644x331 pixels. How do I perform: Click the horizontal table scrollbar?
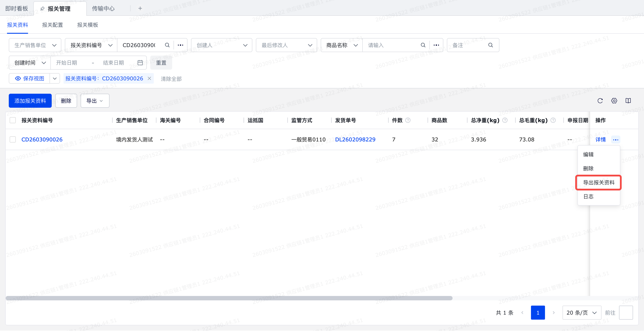[x=229, y=298]
